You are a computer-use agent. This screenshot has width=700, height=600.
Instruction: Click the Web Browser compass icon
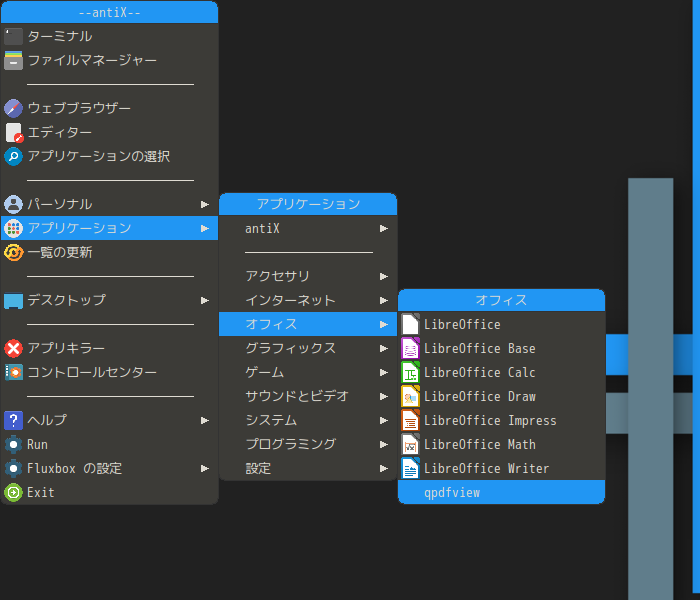coord(13,108)
